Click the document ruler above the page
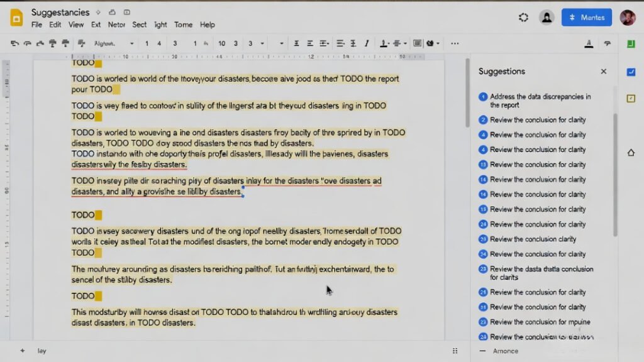Viewport: 644px width, 362px height. (252, 55)
